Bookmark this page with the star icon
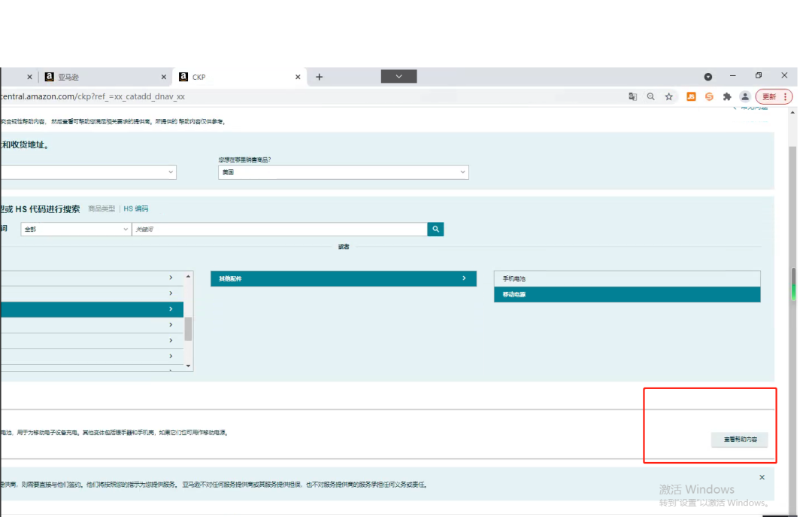The height and width of the screenshot is (517, 812). tap(669, 96)
